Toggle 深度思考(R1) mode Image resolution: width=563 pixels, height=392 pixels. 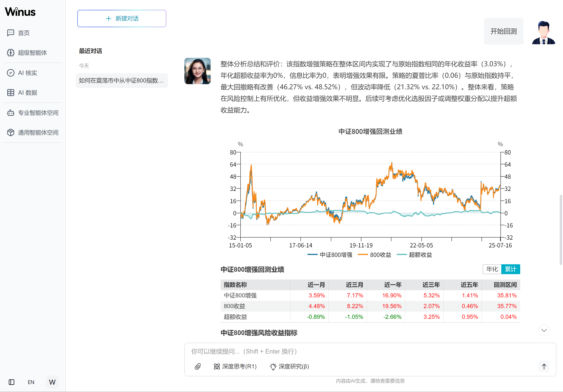click(235, 366)
